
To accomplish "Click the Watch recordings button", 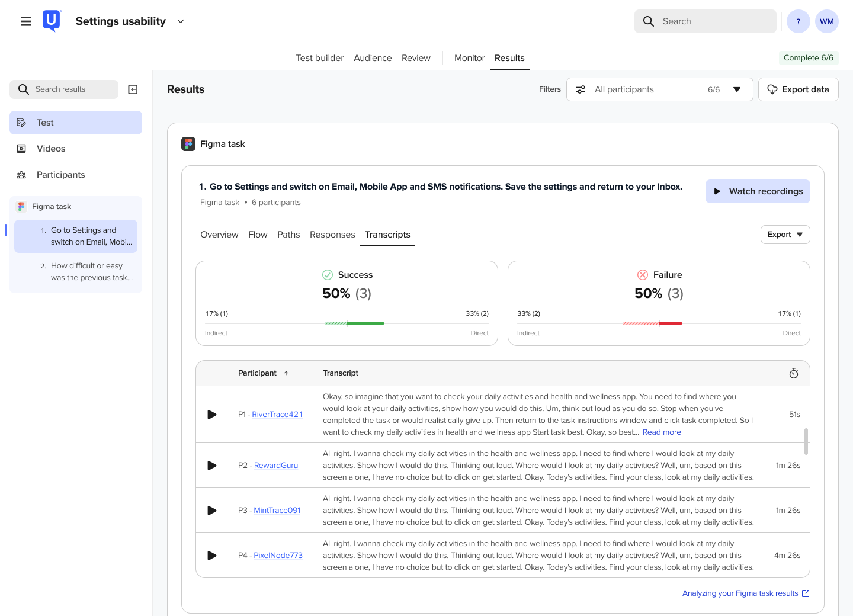I will [x=758, y=191].
